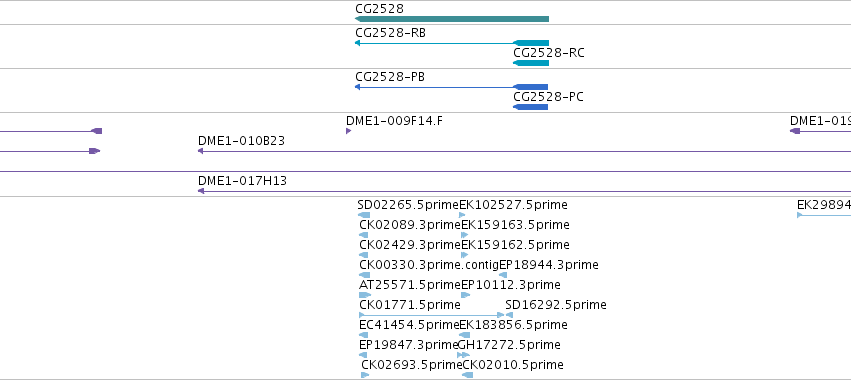Select the DME1-019 clone arrow at right

820,131
